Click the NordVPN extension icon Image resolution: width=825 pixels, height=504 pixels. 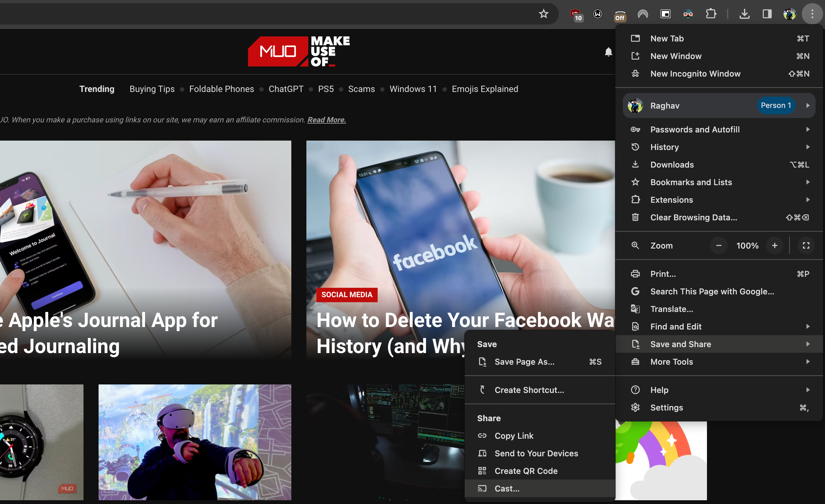pos(643,14)
